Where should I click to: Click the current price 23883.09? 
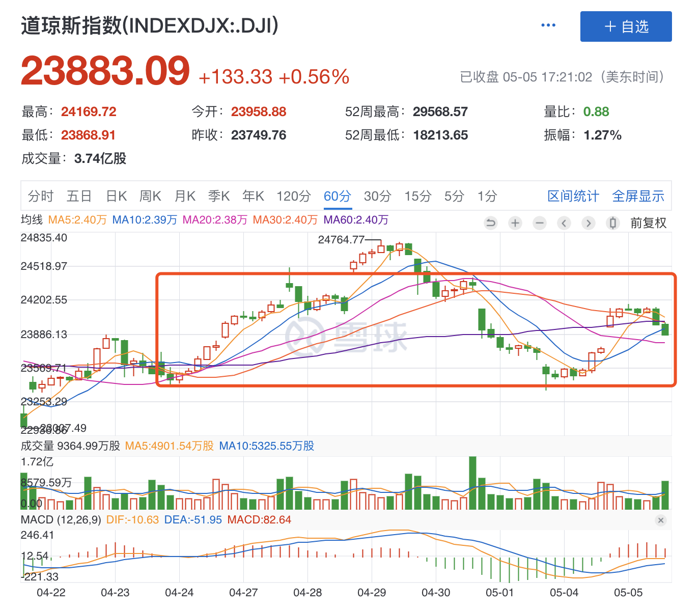click(105, 71)
